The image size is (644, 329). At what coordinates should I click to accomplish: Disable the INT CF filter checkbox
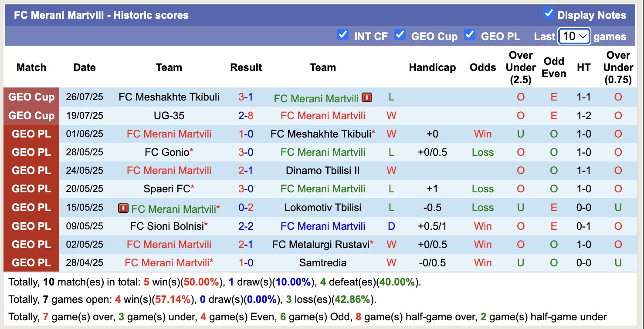(343, 34)
